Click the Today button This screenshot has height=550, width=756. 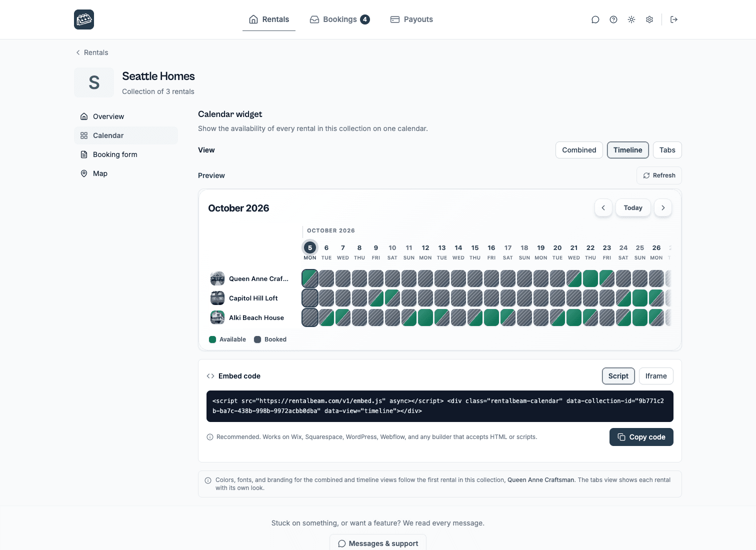click(633, 208)
